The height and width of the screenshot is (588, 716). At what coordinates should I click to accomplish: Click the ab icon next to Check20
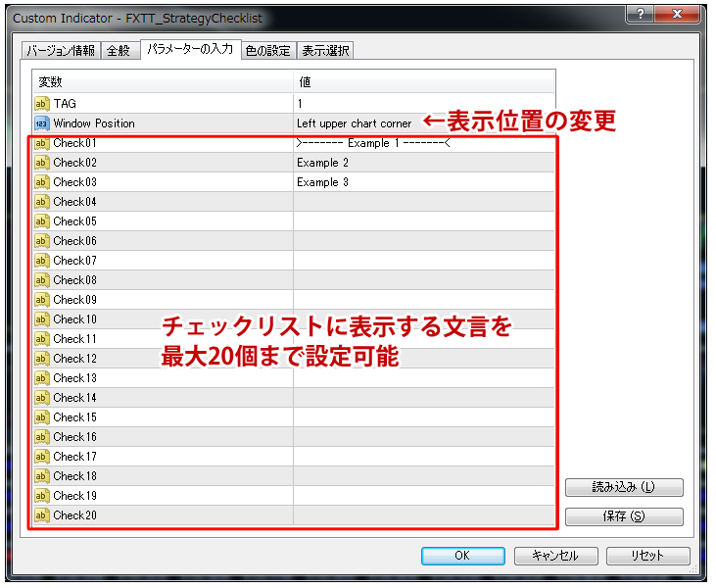pos(42,515)
